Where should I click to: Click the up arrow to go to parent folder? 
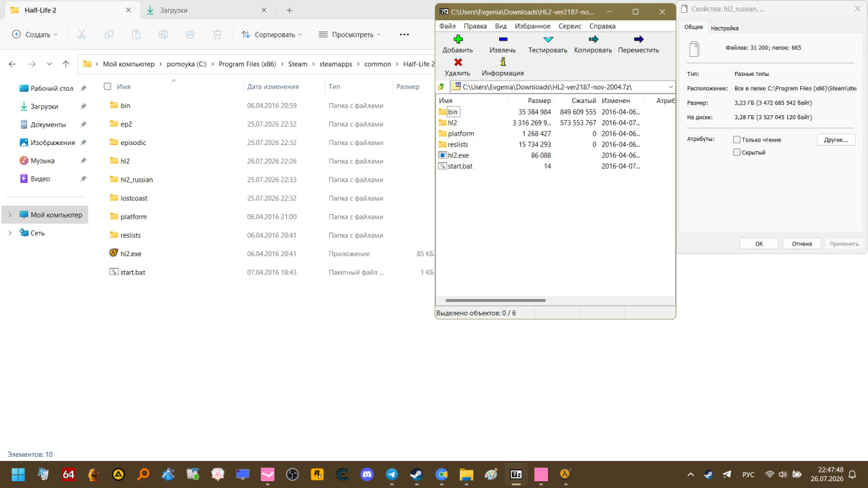pos(66,64)
